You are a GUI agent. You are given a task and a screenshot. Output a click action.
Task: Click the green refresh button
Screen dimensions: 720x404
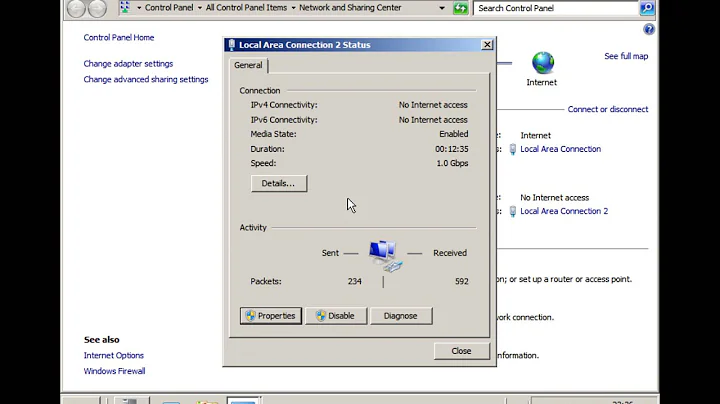460,8
